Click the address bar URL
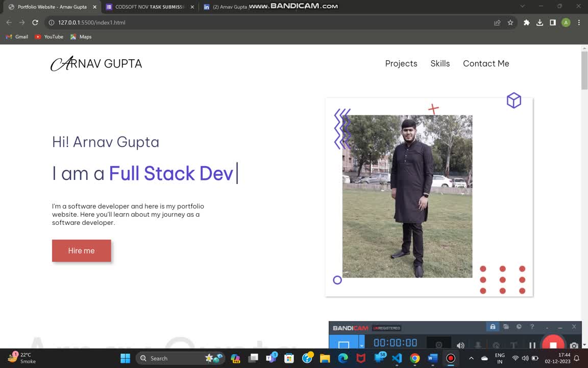The height and width of the screenshot is (368, 588). click(x=91, y=22)
